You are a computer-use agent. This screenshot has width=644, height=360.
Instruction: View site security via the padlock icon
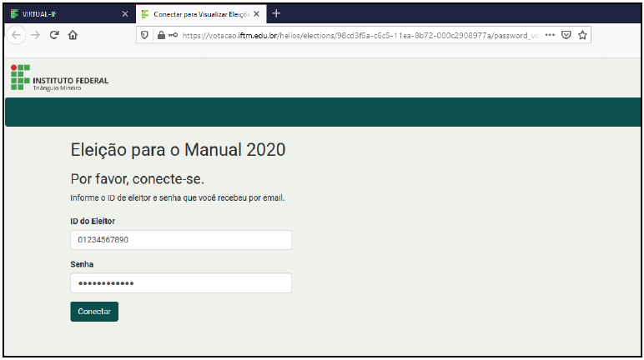161,35
